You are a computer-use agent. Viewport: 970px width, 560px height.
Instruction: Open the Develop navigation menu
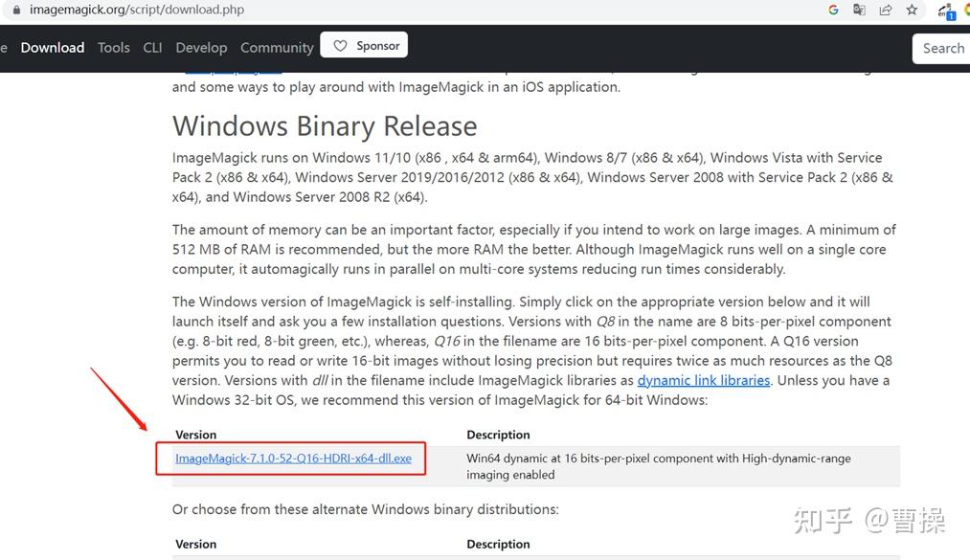click(201, 48)
